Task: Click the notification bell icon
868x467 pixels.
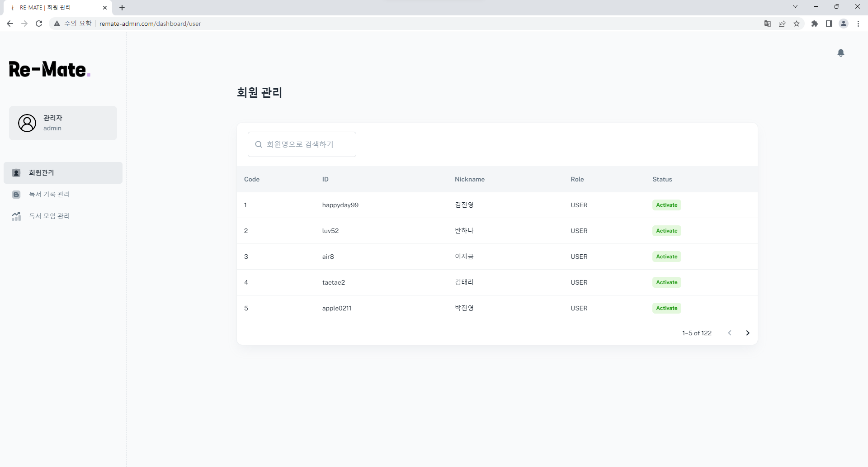Action: [841, 53]
